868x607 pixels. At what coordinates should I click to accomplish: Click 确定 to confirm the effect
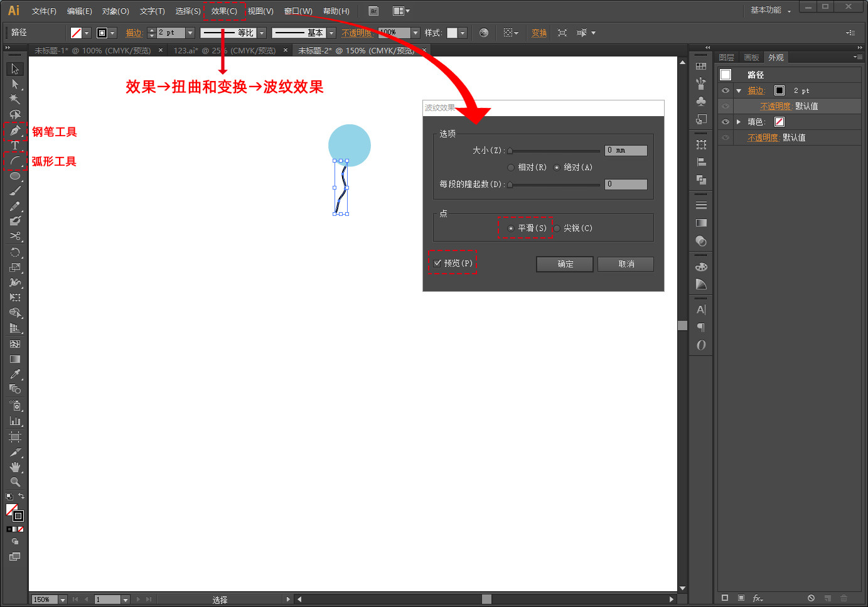pos(565,264)
